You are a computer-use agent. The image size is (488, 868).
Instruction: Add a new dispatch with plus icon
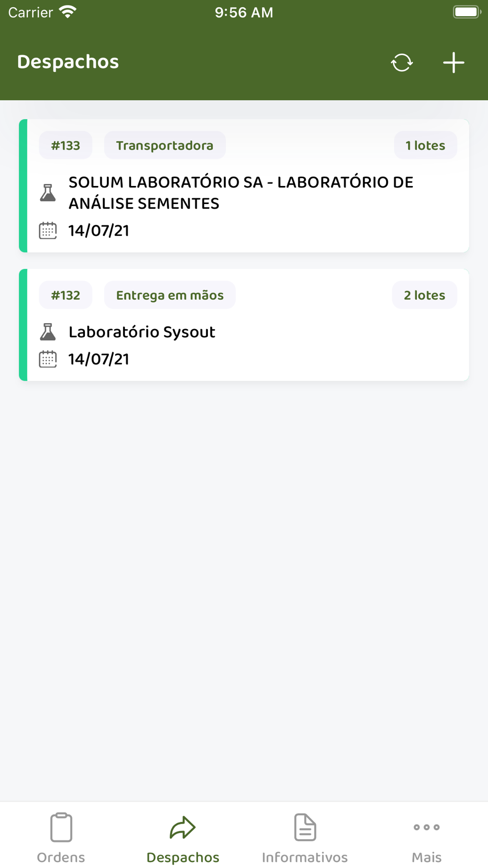[453, 62]
